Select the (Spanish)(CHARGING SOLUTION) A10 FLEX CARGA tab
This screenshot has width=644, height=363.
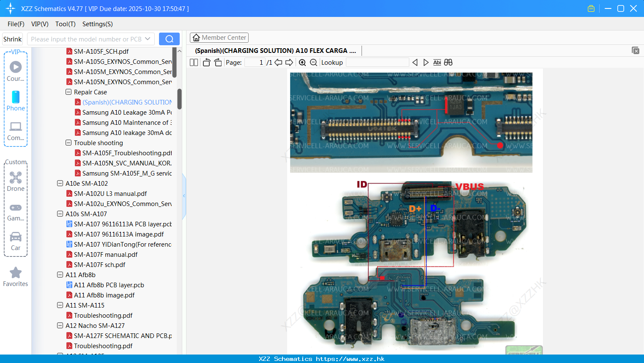point(275,50)
